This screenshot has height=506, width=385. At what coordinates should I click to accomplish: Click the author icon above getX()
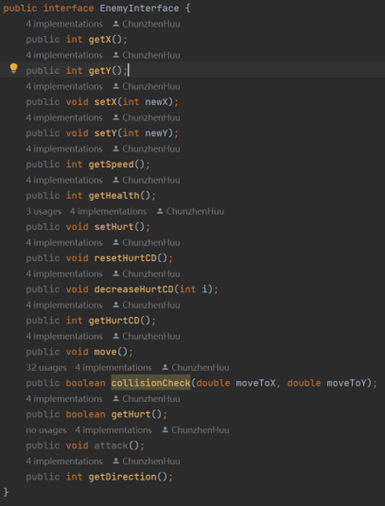pos(116,24)
